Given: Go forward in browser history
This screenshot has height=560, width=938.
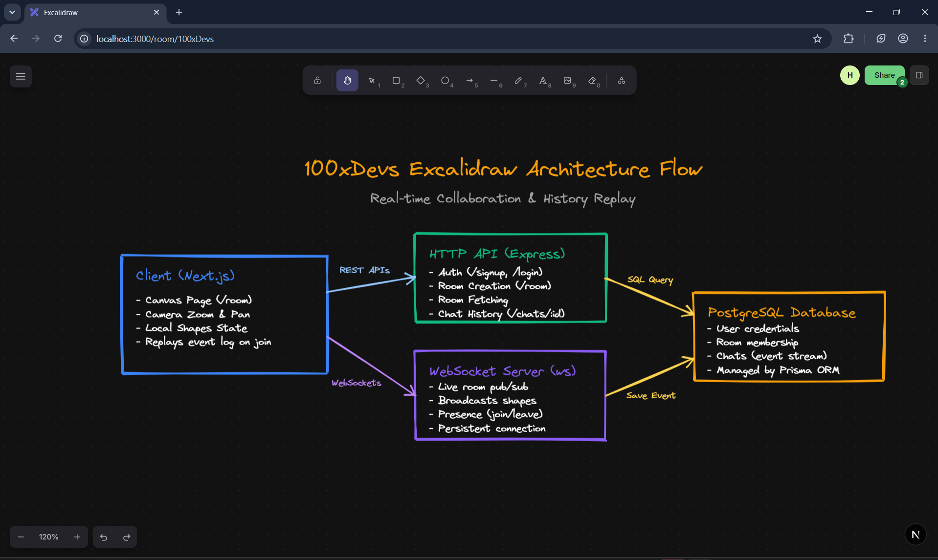Looking at the screenshot, I should pyautogui.click(x=36, y=39).
